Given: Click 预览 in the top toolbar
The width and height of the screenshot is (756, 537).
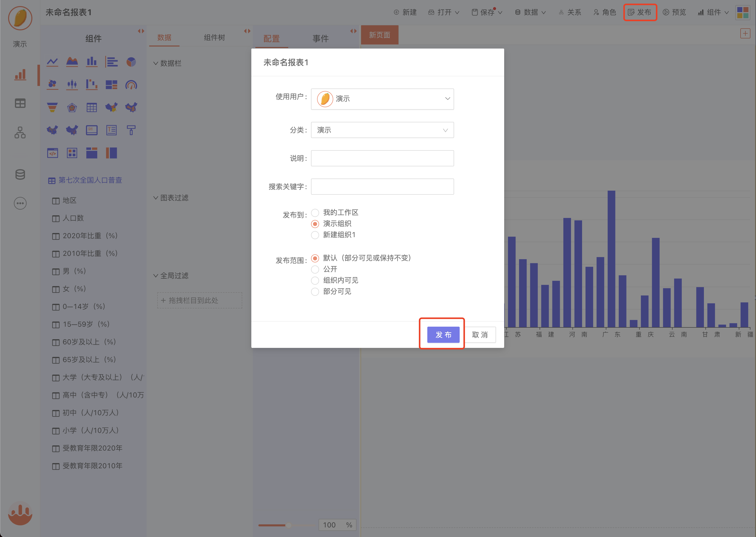Looking at the screenshot, I should point(674,12).
